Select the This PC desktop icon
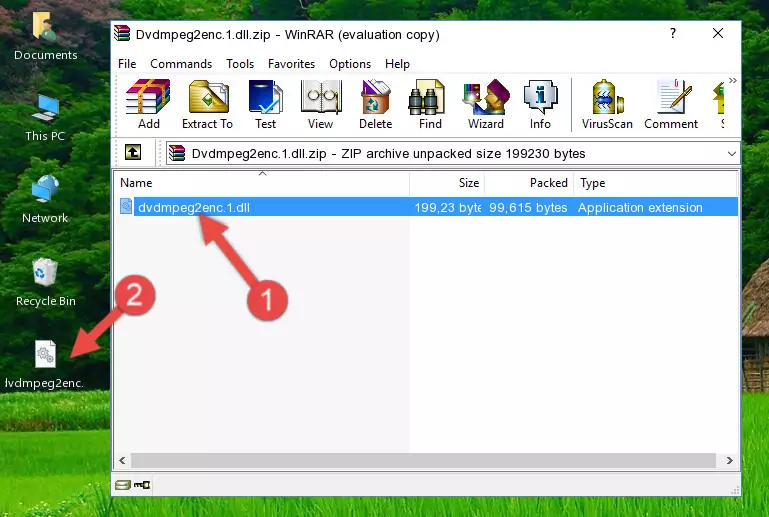 point(45,117)
